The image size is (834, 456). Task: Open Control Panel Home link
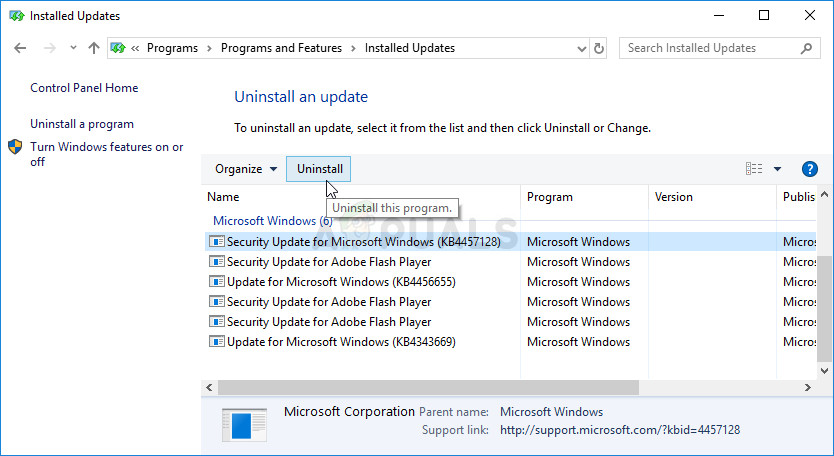tap(84, 88)
